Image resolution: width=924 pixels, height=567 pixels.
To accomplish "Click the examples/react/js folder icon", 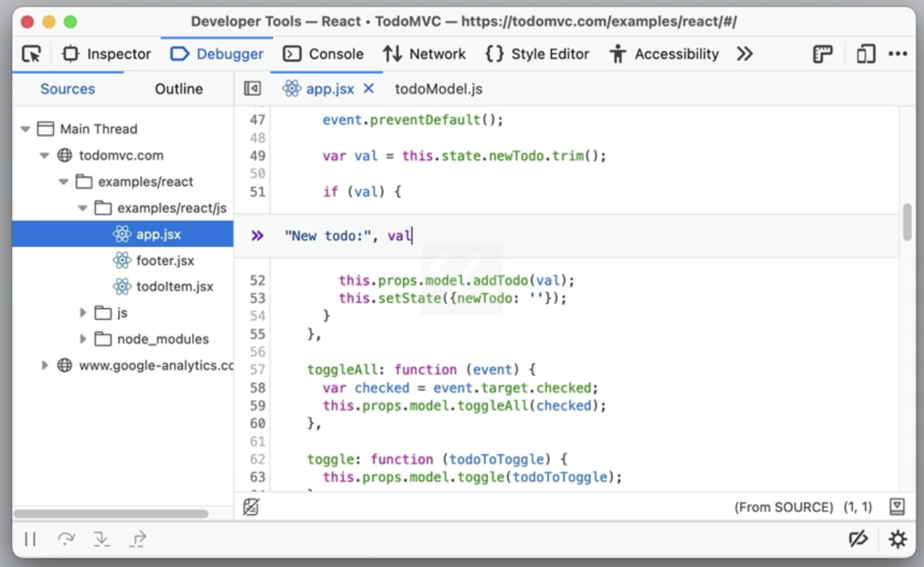I will (104, 207).
